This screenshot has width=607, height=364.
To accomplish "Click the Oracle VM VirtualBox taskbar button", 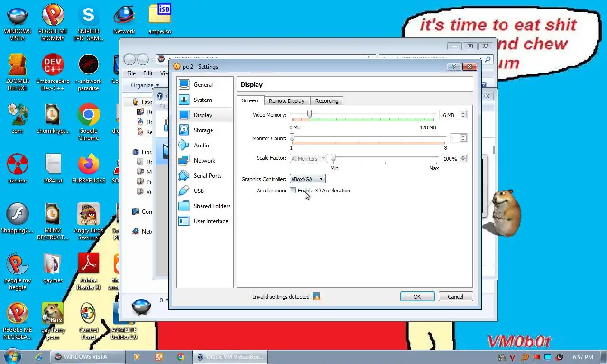I will pos(230,357).
